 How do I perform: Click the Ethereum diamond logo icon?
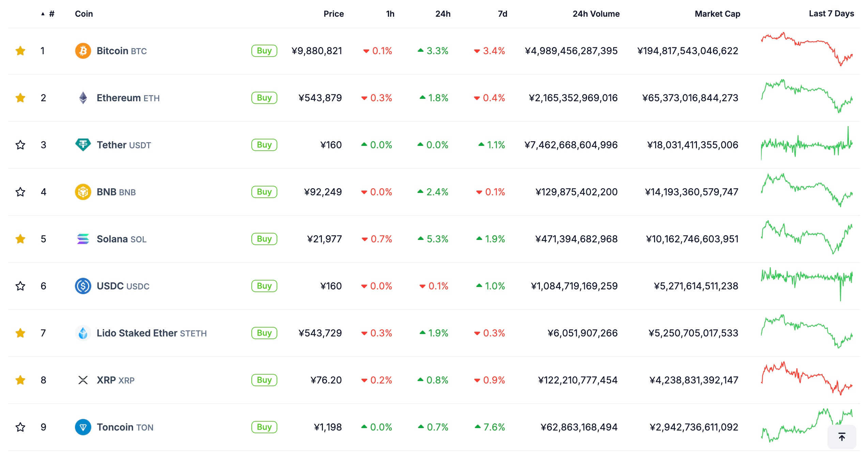click(x=83, y=98)
